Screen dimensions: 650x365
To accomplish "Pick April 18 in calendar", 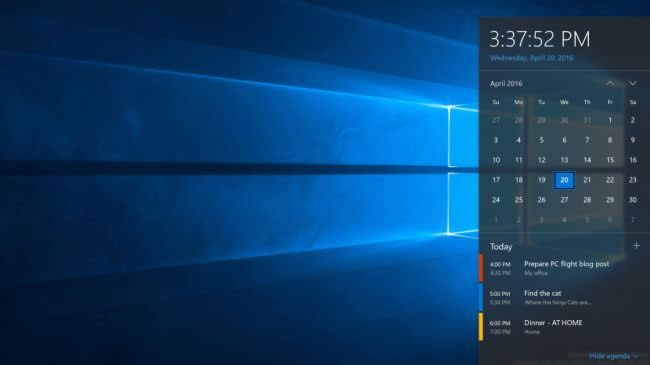I will [519, 180].
